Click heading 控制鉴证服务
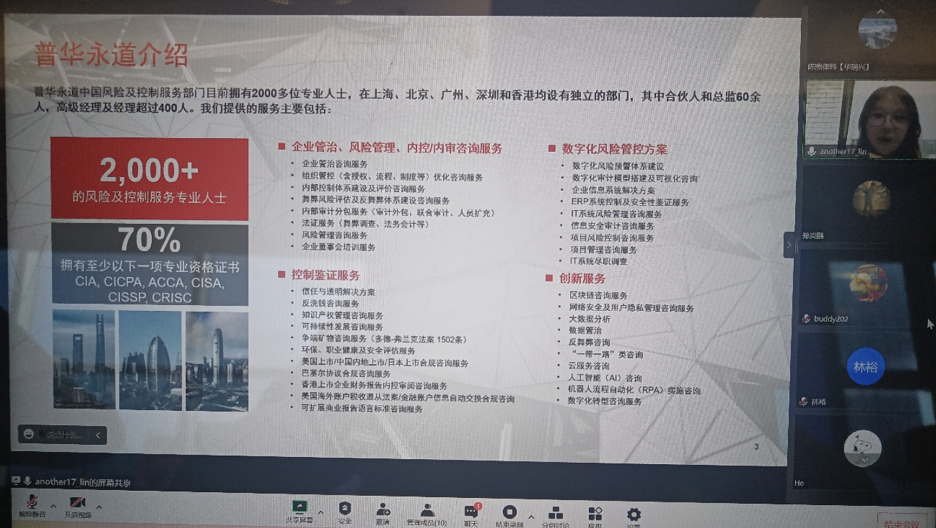The image size is (936, 528). click(325, 275)
